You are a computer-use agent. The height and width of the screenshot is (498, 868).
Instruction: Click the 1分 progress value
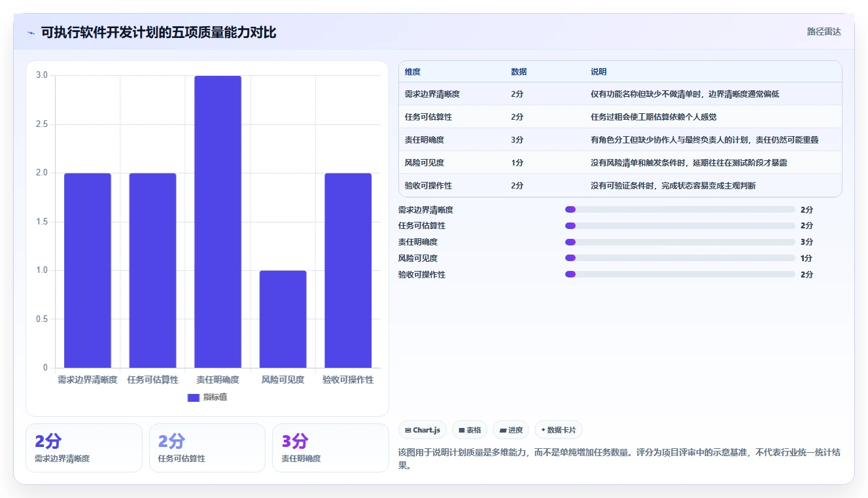(807, 258)
